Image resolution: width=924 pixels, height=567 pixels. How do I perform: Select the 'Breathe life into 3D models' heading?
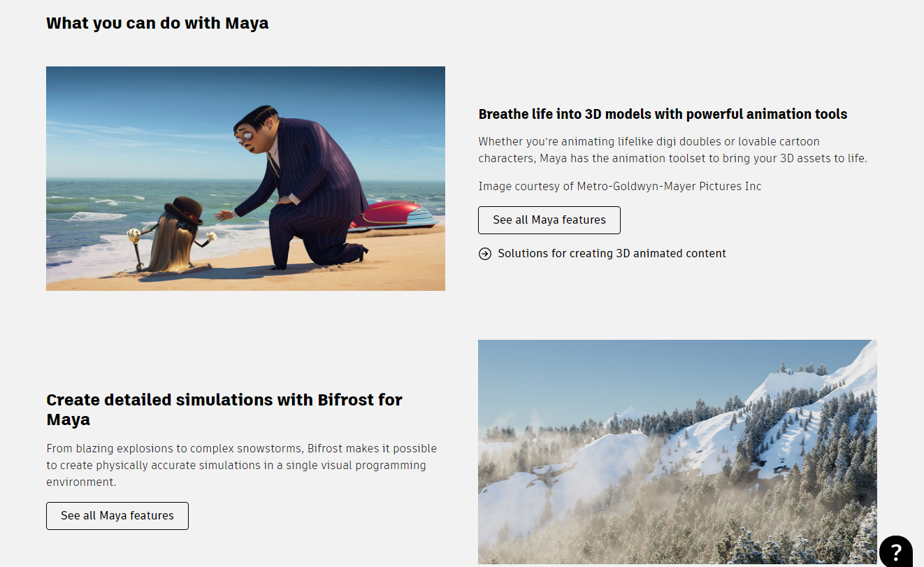[x=663, y=114]
